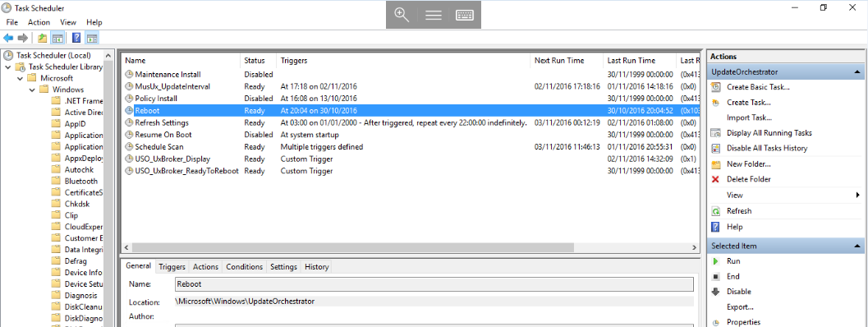
Task: Open the File menu
Action: tap(12, 22)
